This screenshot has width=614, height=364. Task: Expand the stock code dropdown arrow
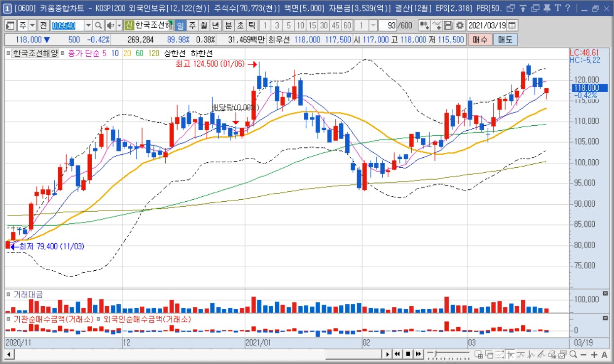tap(88, 26)
